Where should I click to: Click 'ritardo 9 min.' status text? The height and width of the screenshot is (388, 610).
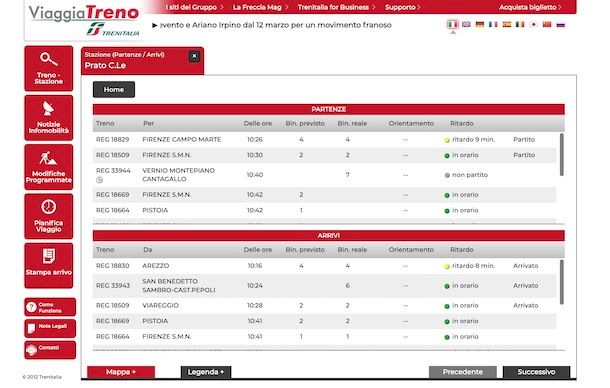[473, 139]
